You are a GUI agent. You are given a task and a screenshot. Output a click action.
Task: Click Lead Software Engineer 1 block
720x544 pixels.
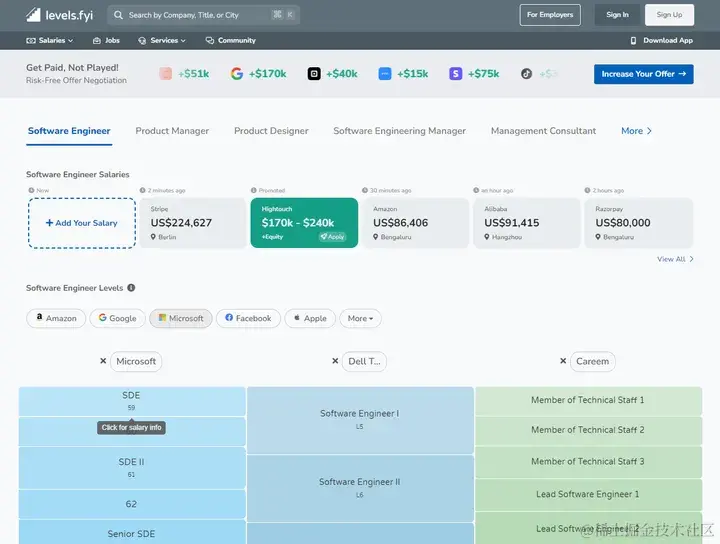[588, 495]
